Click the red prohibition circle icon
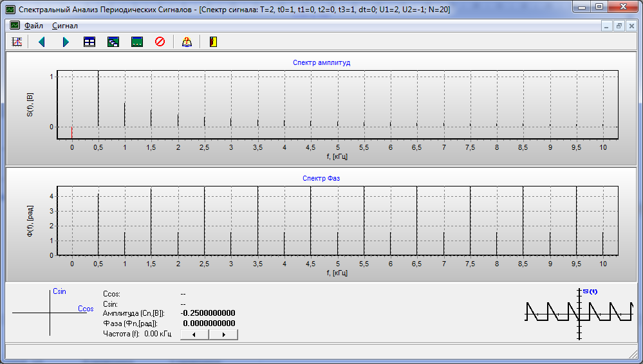 coord(160,42)
